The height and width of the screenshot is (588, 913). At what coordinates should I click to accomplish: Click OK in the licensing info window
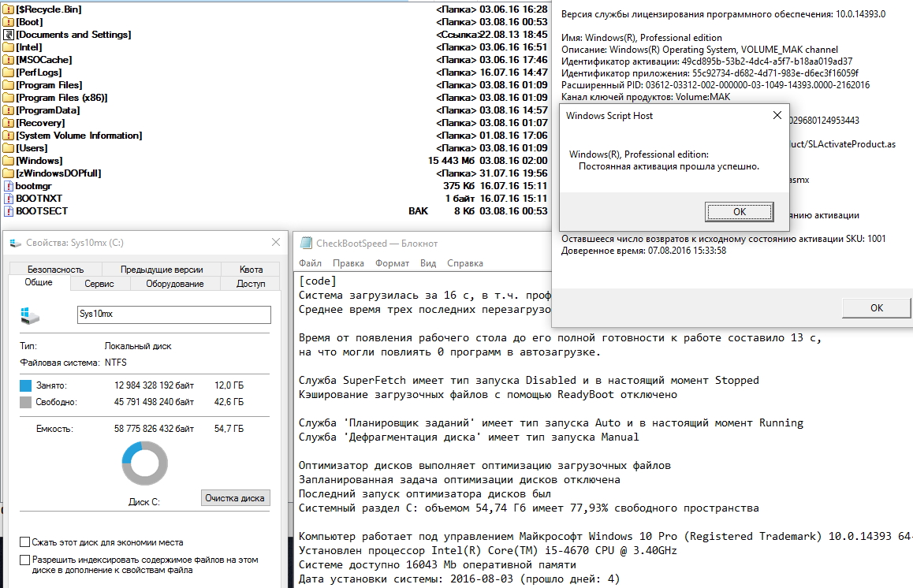[x=876, y=308]
